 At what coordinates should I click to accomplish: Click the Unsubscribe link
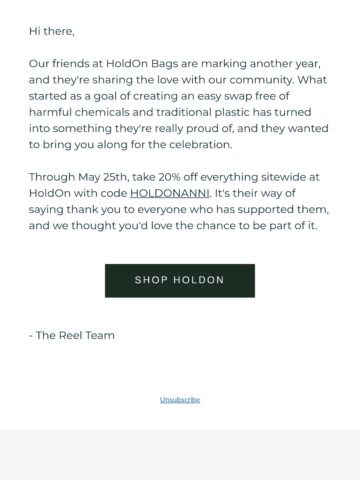click(180, 400)
